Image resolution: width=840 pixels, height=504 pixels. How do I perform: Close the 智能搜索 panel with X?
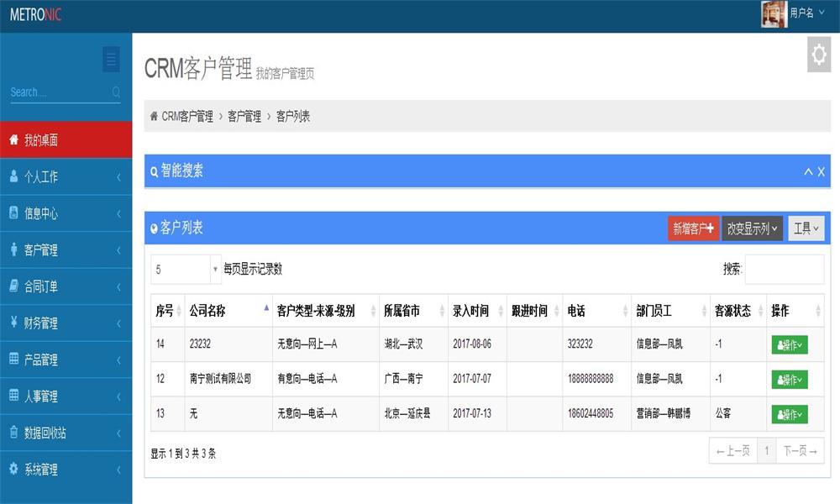pos(822,171)
